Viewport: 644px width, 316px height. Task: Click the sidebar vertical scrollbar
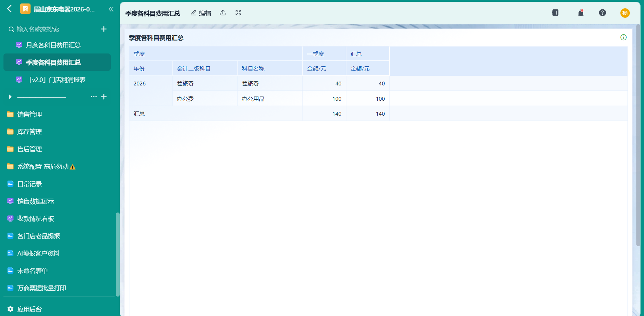(118, 254)
